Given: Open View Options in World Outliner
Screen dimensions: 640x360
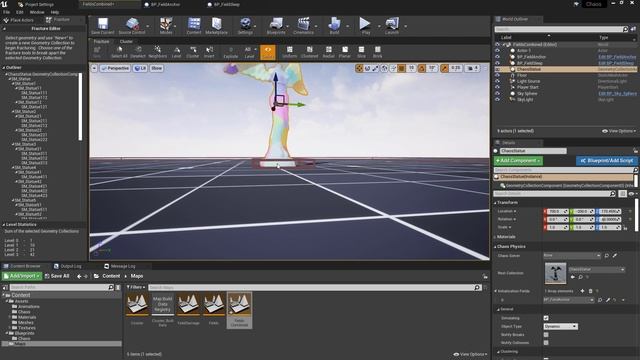Looking at the screenshot, I should 619,131.
